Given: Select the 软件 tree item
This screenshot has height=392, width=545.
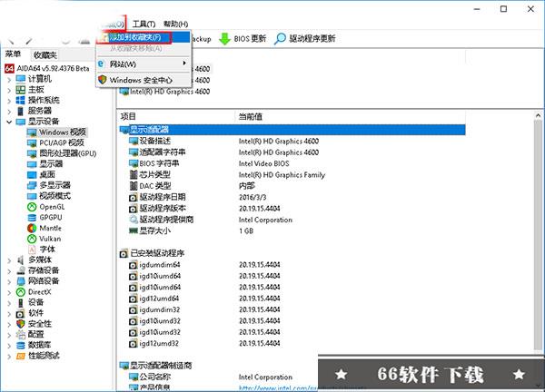Looking at the screenshot, I should point(30,313).
